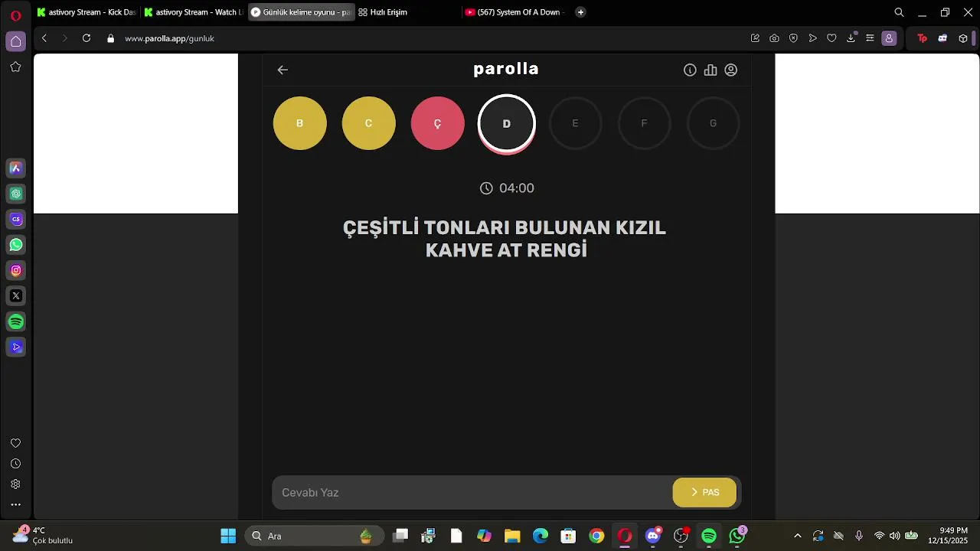Screen dimensions: 980x551
Task: Switch to the Günlük kelime oyunu tab
Action: click(x=301, y=12)
